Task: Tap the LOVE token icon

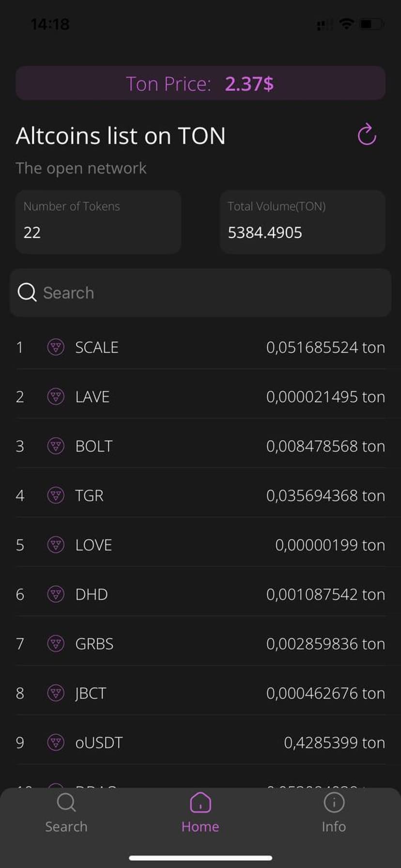Action: pos(56,545)
